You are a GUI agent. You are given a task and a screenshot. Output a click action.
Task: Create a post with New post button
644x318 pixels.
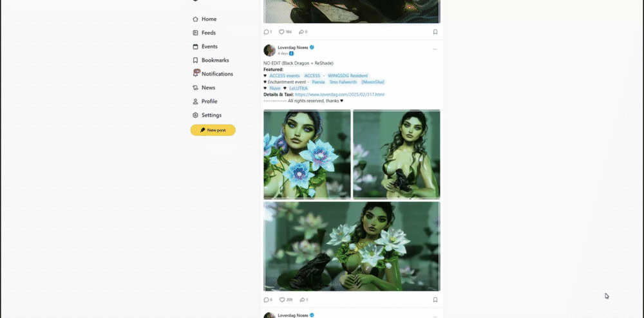tap(213, 130)
